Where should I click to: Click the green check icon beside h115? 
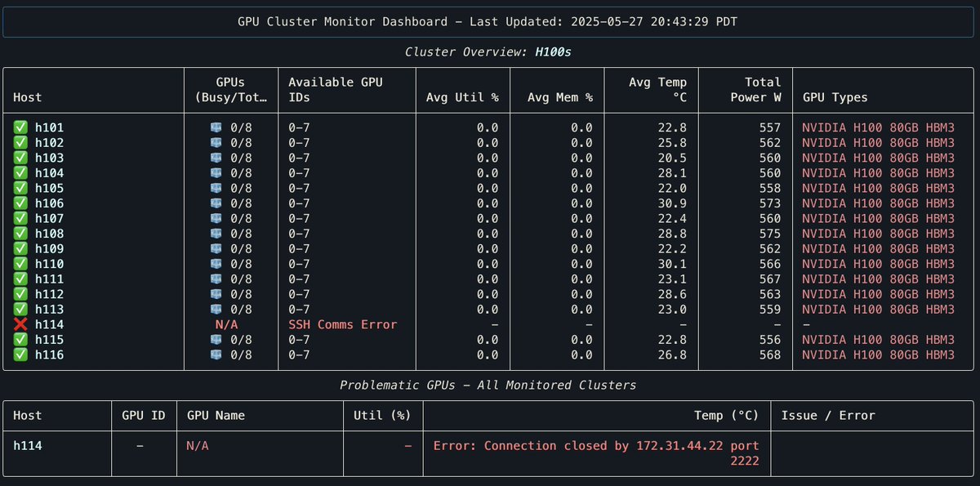pyautogui.click(x=20, y=340)
